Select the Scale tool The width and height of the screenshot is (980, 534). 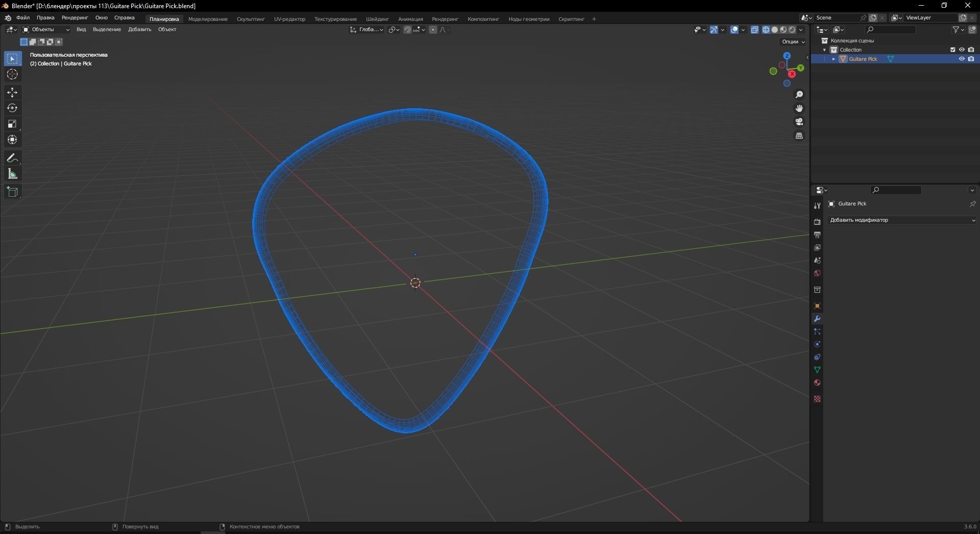[x=12, y=124]
